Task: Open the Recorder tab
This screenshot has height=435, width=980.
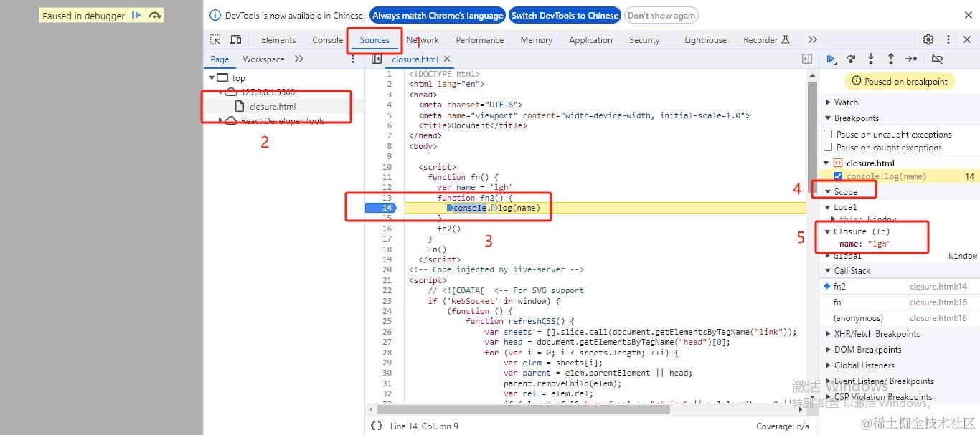Action: pyautogui.click(x=766, y=40)
